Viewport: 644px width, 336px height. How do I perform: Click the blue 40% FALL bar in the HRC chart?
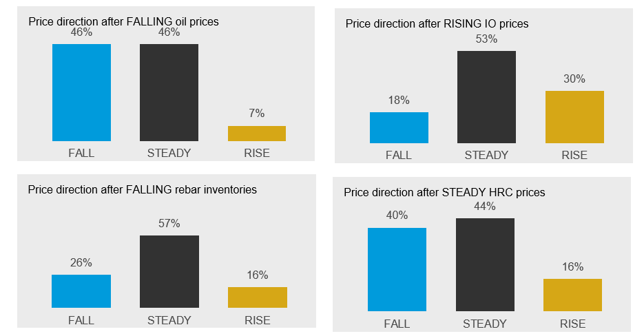(397, 269)
